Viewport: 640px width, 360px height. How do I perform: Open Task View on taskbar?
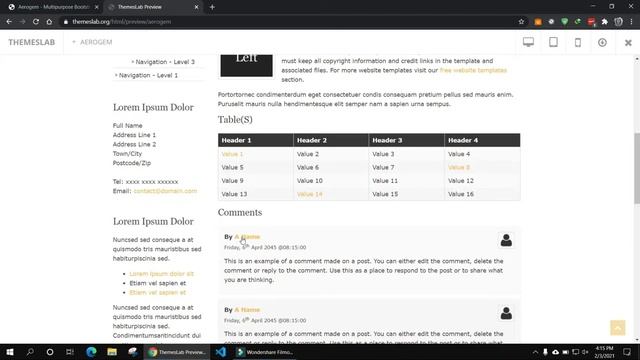click(70, 352)
